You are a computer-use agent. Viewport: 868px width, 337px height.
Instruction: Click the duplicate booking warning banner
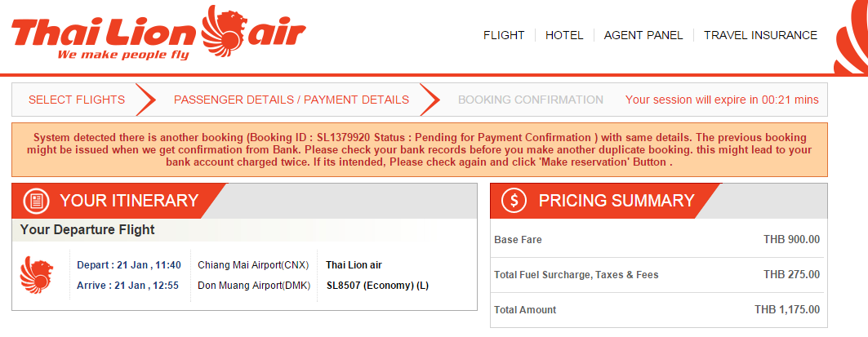click(x=420, y=150)
